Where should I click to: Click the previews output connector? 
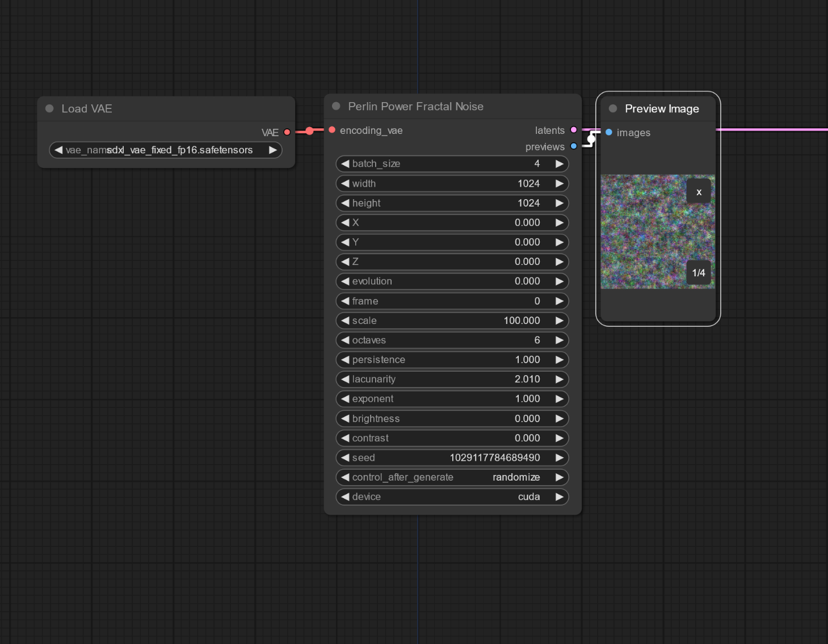pos(574,146)
